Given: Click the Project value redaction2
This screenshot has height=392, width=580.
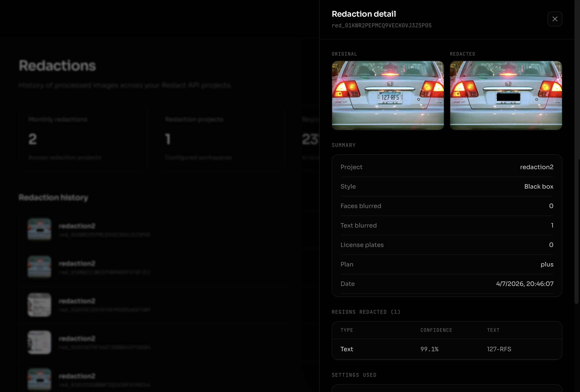Looking at the screenshot, I should 537,167.
